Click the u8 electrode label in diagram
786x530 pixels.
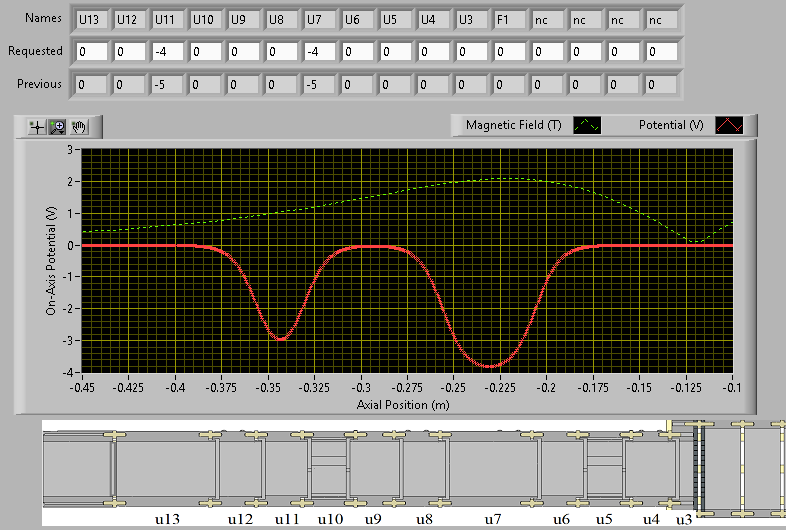[424, 519]
